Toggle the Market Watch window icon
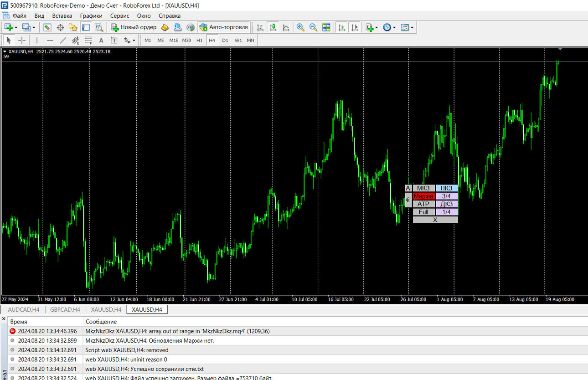588x380 pixels. [x=47, y=27]
